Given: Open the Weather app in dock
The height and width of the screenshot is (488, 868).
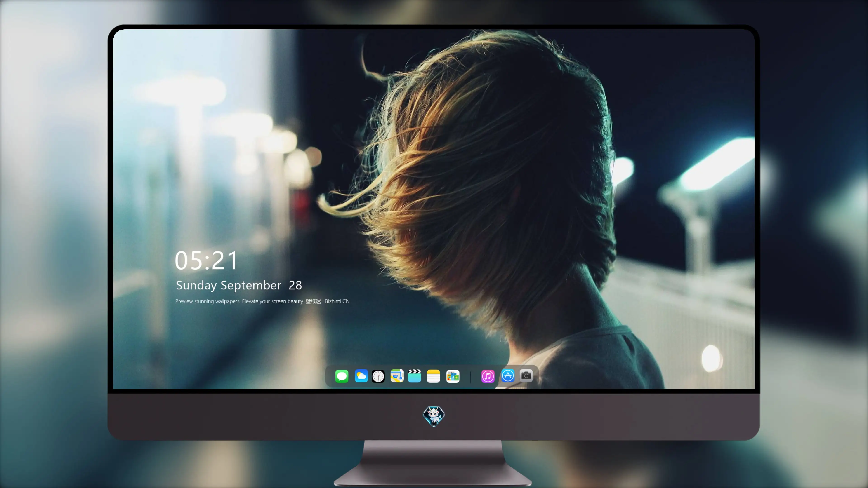Looking at the screenshot, I should [x=361, y=376].
